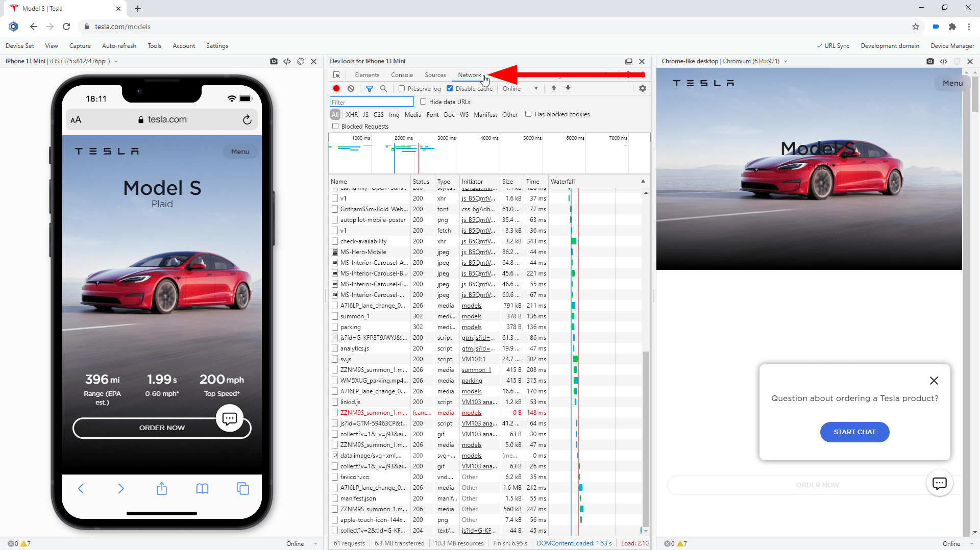
Task: Export HAR file download arrow
Action: click(568, 88)
